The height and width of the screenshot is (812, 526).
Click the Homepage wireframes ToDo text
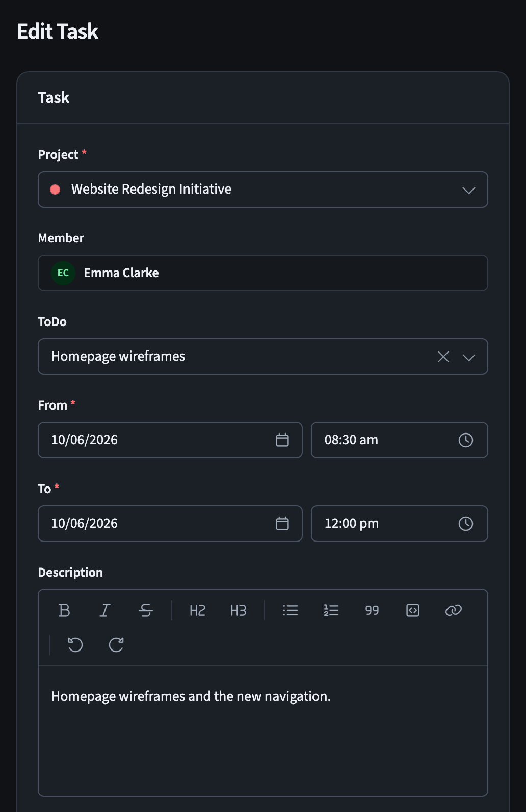(x=118, y=356)
